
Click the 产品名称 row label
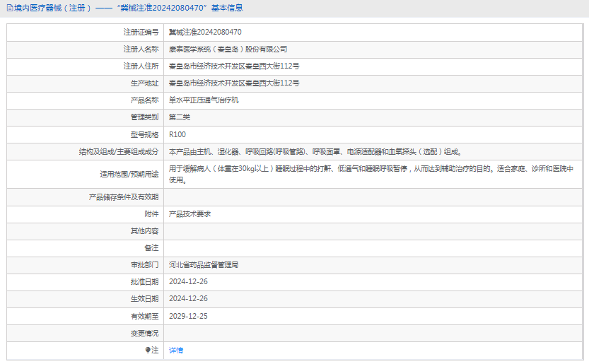click(x=145, y=100)
